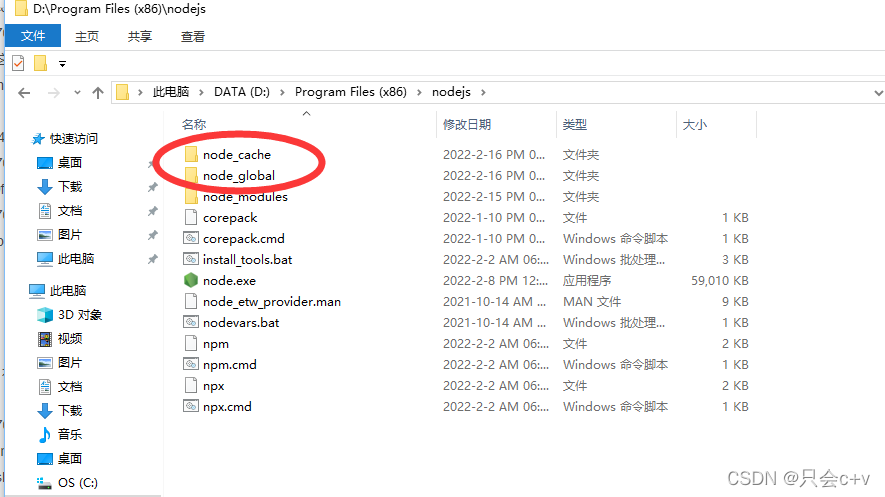Select the node_global folder
Image resolution: width=885 pixels, height=497 pixels.
pyautogui.click(x=239, y=175)
